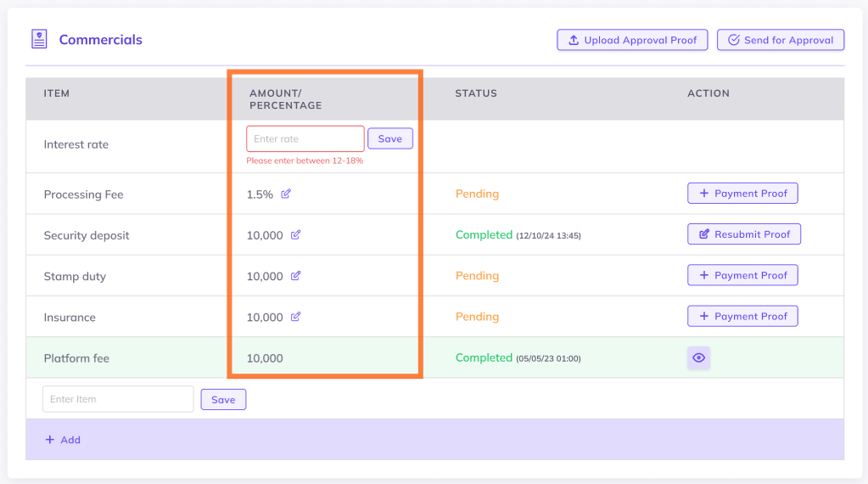This screenshot has width=868, height=484.
Task: Click Upload Approval Proof button
Action: [632, 40]
